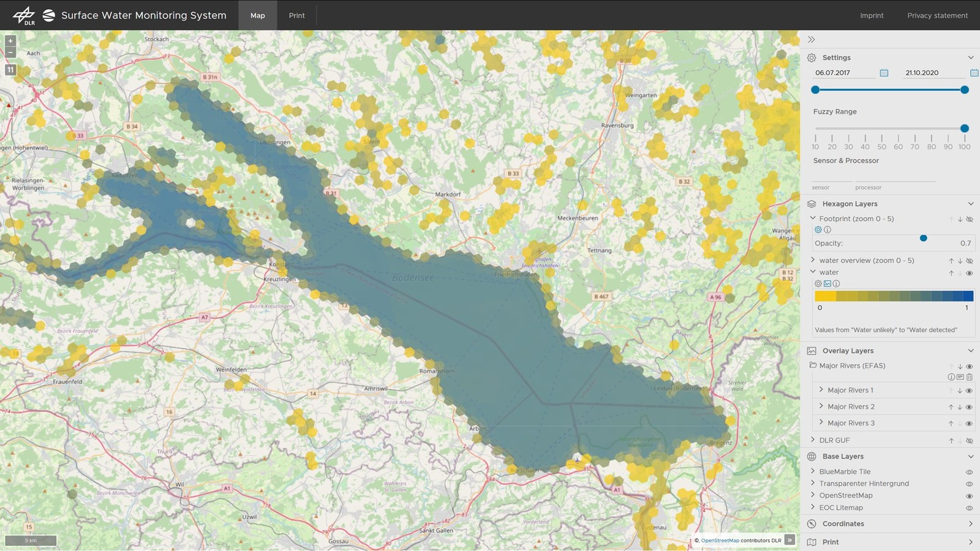Toggle visibility of the OpenStreetMap base layer
The image size is (980, 551).
pyautogui.click(x=970, y=495)
